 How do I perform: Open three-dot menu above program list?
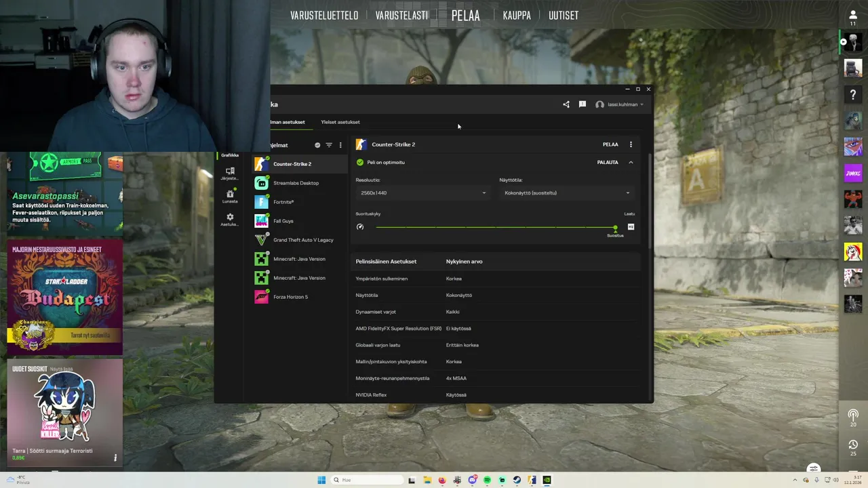(340, 145)
